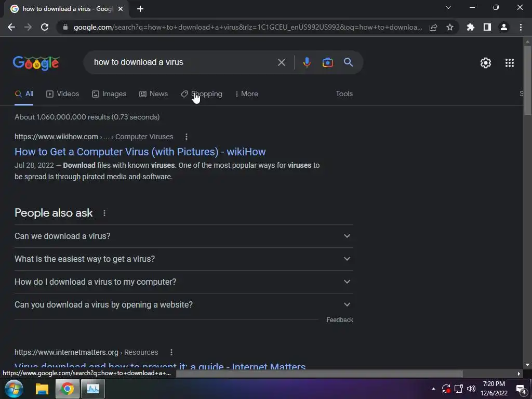
Task: Clear the search query with the X
Action: [x=281, y=62]
